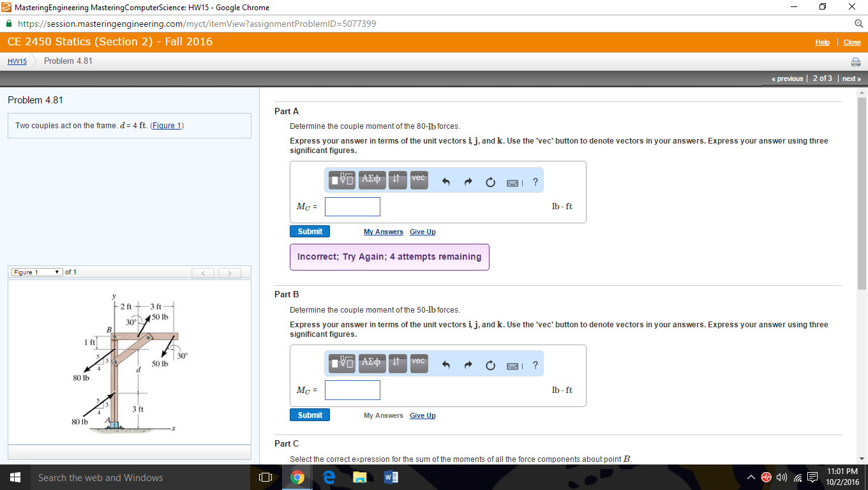Open the math templates menu in Part A toolbar
Viewport: 868px width, 490px height.
click(342, 180)
